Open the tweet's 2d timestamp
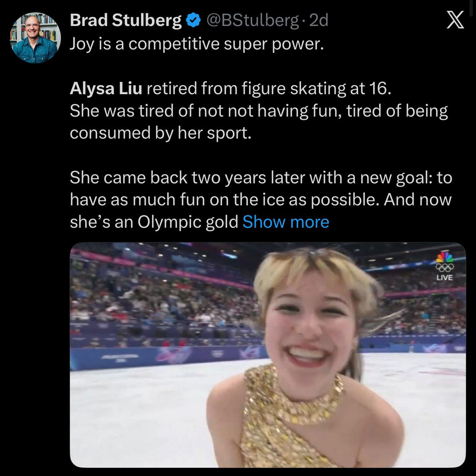This screenshot has width=476, height=476. click(x=319, y=20)
